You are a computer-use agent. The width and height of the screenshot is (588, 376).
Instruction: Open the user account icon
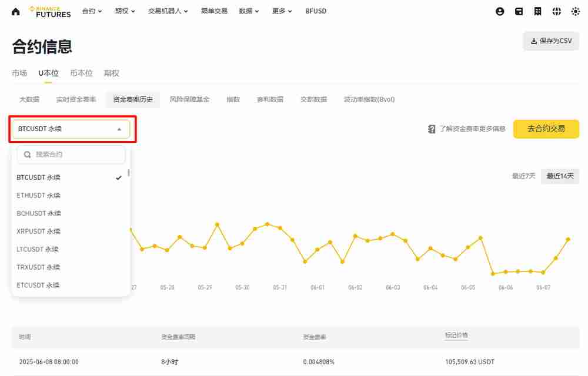point(500,11)
